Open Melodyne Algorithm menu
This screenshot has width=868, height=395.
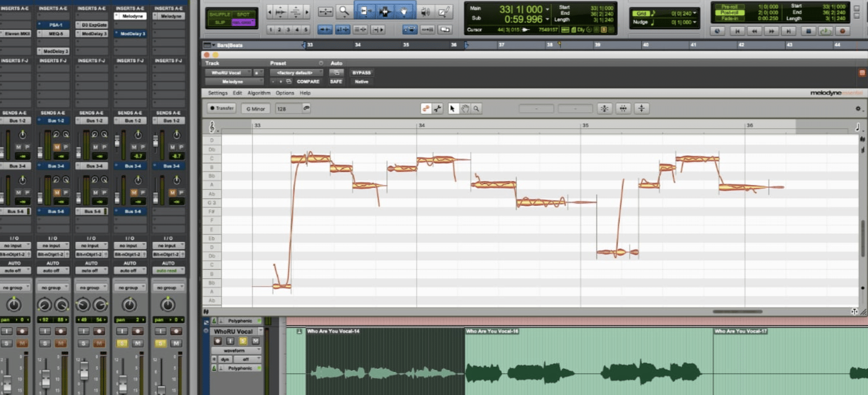pos(259,93)
